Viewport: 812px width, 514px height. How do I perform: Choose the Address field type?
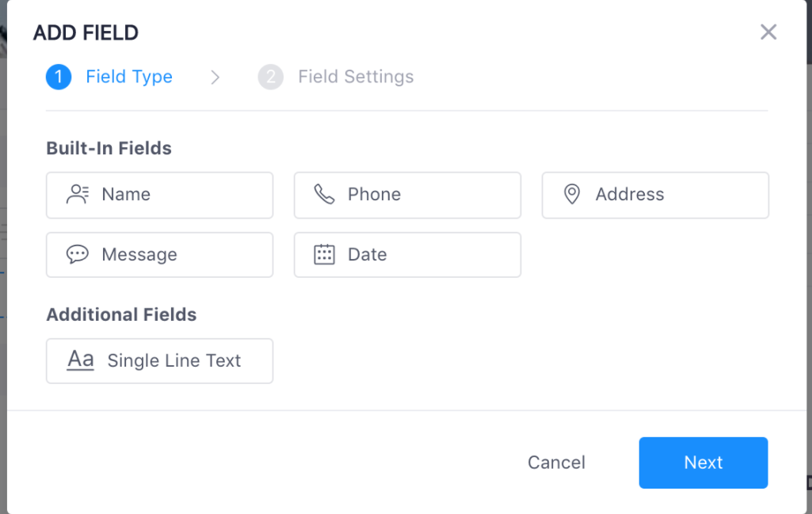point(656,195)
